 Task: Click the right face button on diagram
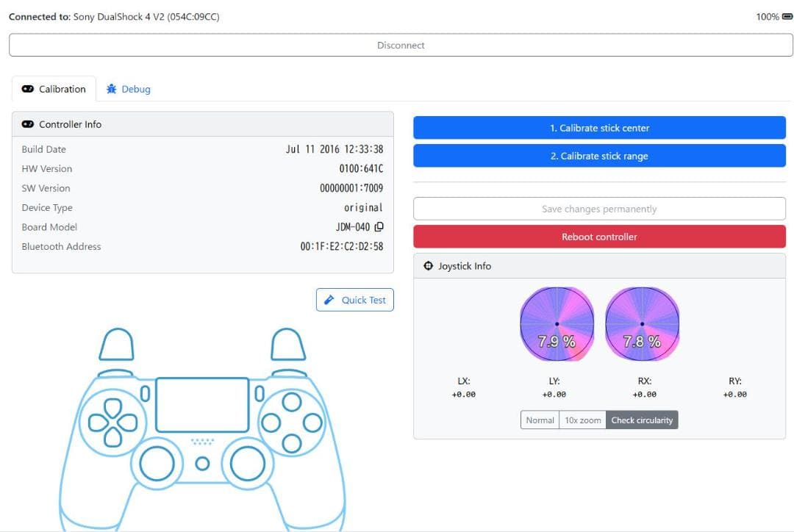[312, 423]
